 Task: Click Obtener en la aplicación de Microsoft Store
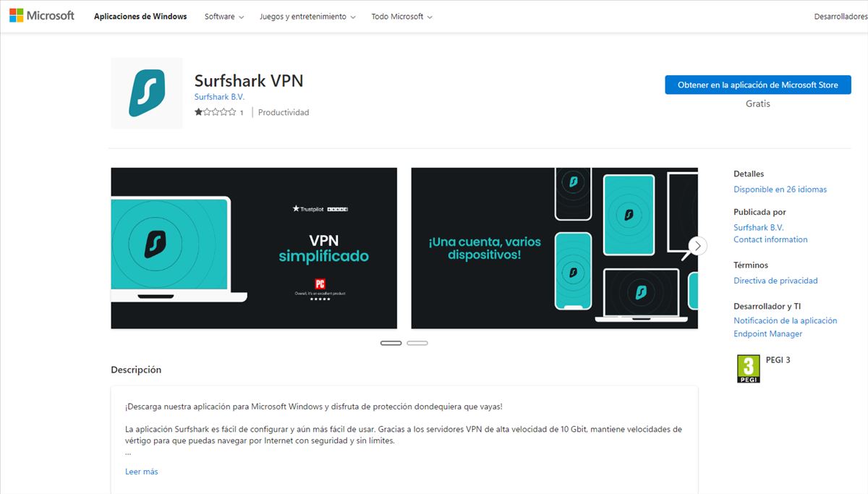[758, 85]
